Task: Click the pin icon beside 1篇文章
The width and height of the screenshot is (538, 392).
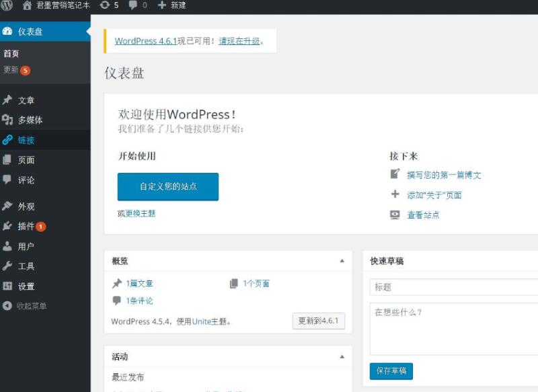Action: click(x=117, y=283)
